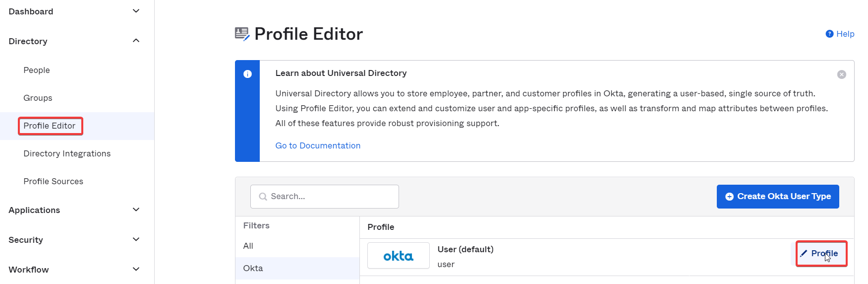
Task: Click the blue Help question mark icon
Action: (829, 34)
